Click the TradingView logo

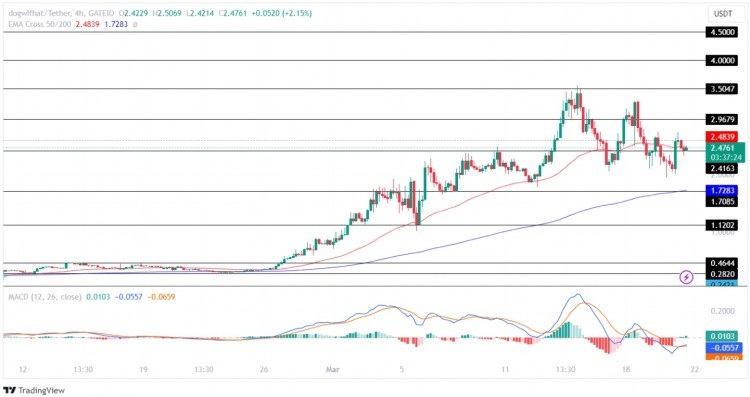point(34,390)
